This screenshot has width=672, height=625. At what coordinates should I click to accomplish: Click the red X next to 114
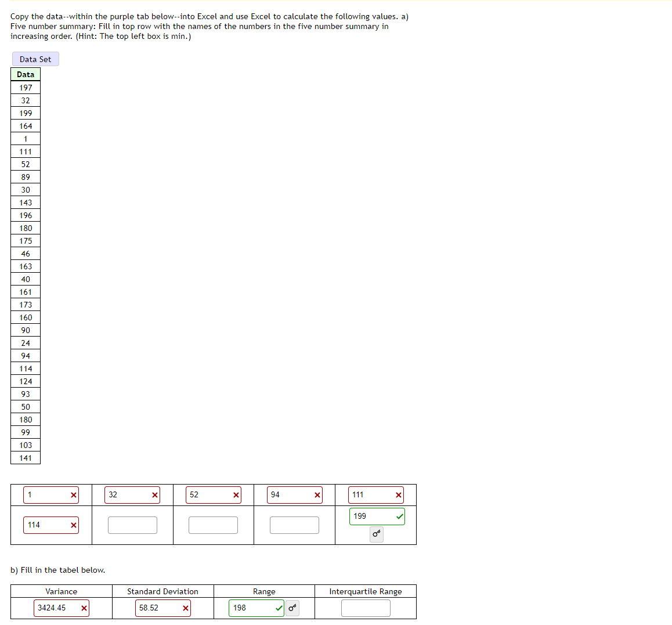pos(73,525)
